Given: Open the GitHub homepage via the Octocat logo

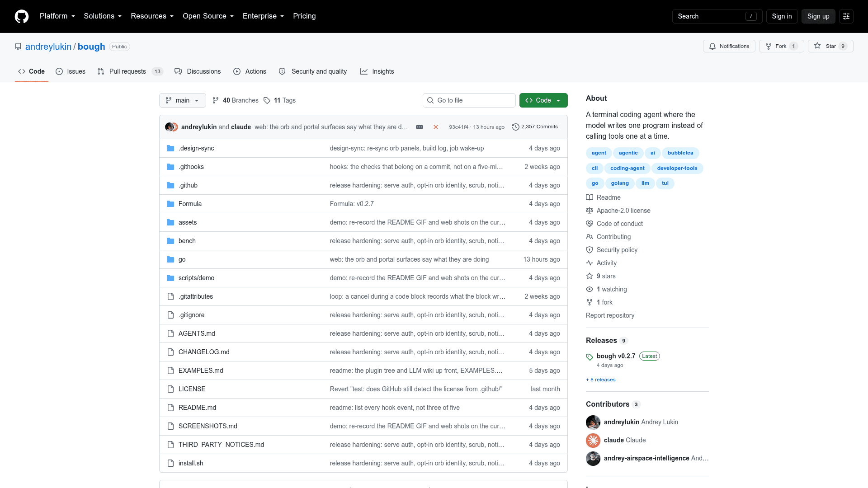Looking at the screenshot, I should point(22,16).
